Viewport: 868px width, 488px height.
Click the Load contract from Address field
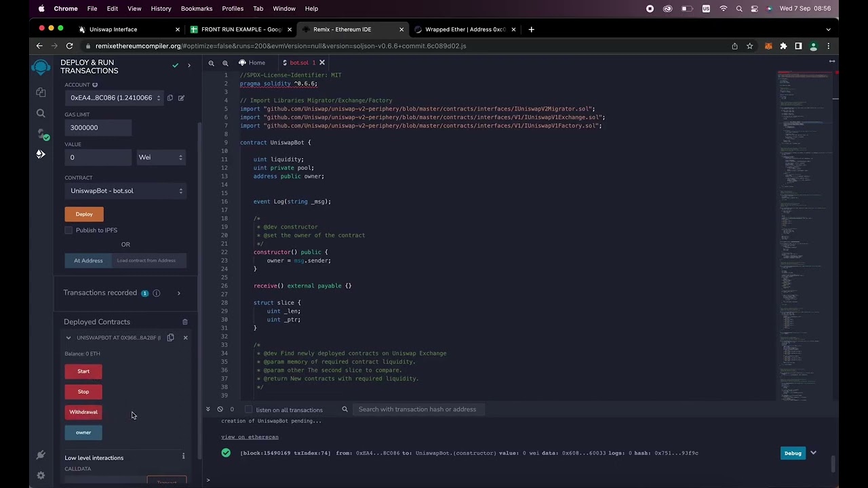(x=149, y=260)
